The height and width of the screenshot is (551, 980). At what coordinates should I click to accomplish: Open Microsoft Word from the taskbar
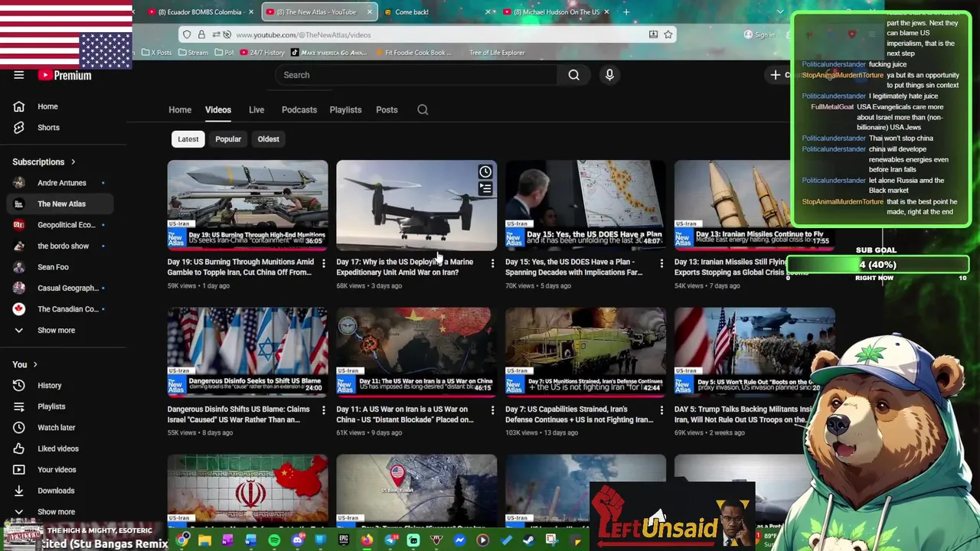[250, 540]
